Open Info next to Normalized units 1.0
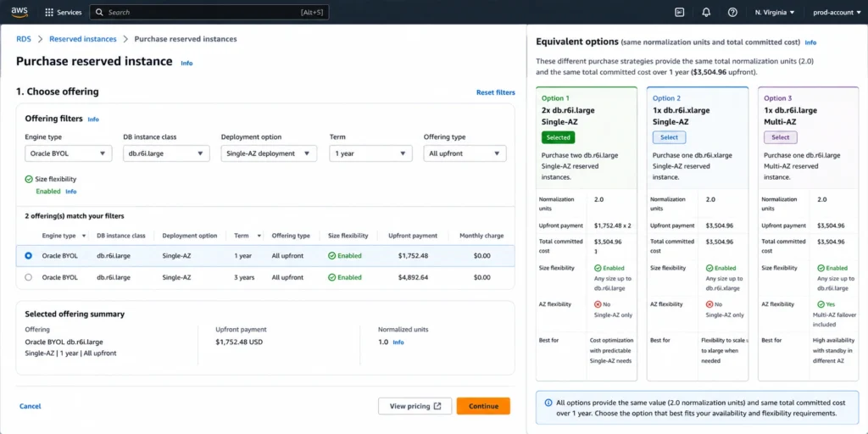 tap(398, 342)
